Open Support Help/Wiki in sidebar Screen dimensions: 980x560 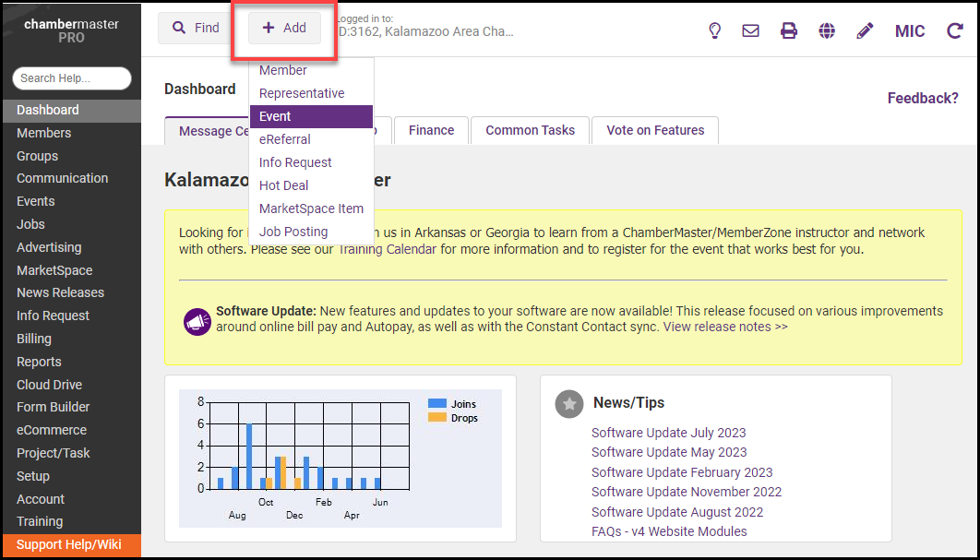(67, 544)
